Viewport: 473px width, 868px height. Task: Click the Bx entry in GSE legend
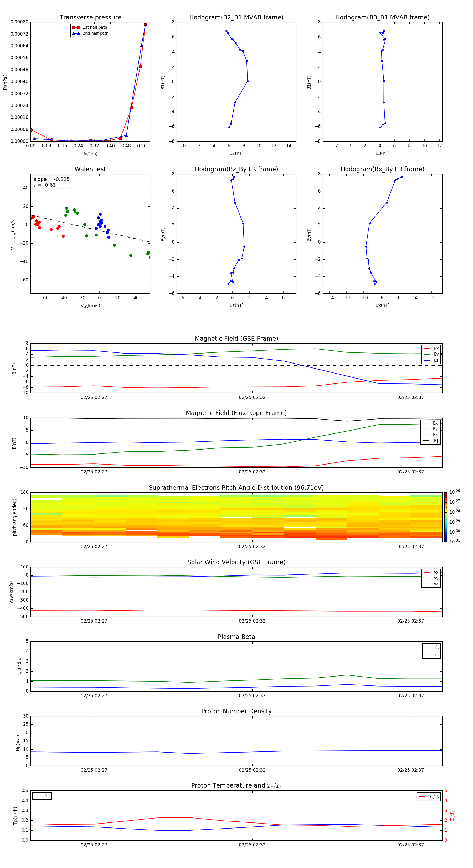pos(431,349)
